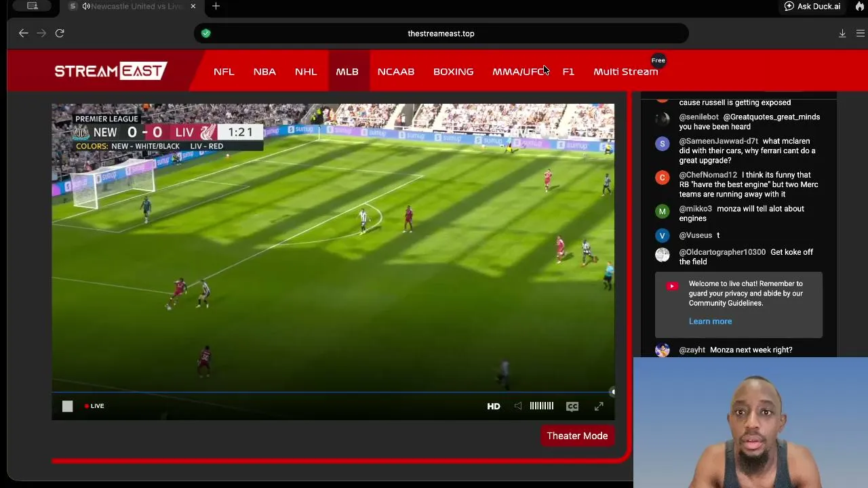Click @zayht's chat username
Screen dimensions: 868x488
[692, 350]
